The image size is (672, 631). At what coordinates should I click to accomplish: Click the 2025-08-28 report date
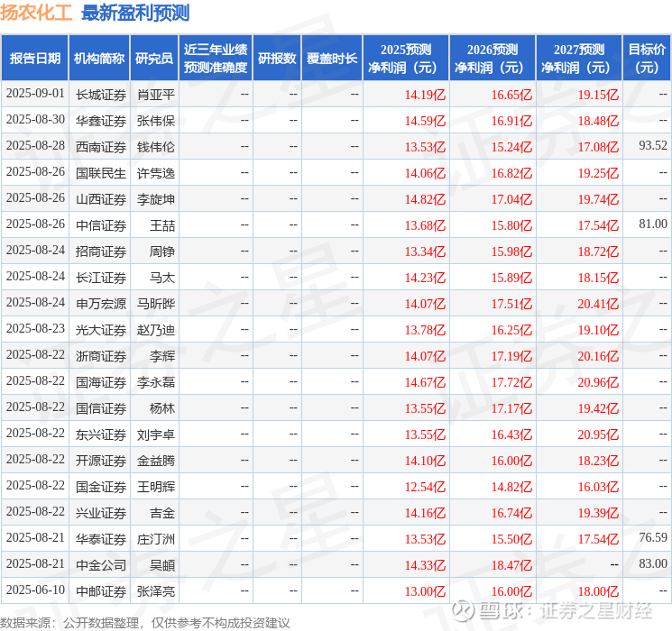(x=35, y=145)
